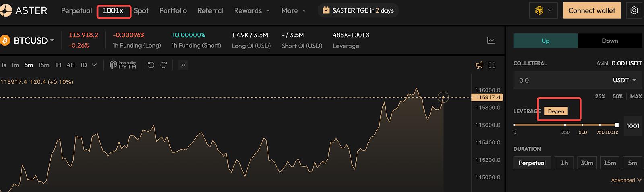Switch to the Spot nav tab

[x=141, y=10]
